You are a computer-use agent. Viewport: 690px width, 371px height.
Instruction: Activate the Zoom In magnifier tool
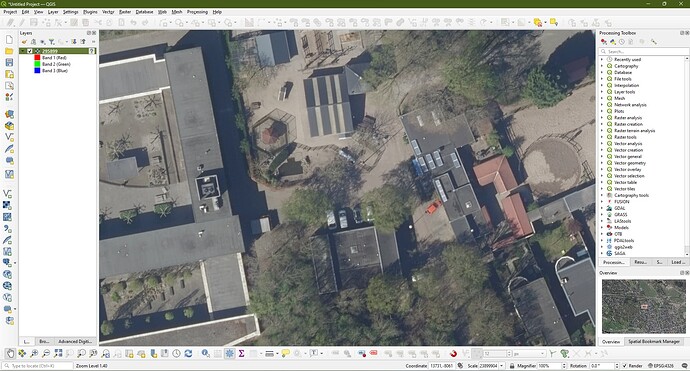[x=34, y=353]
